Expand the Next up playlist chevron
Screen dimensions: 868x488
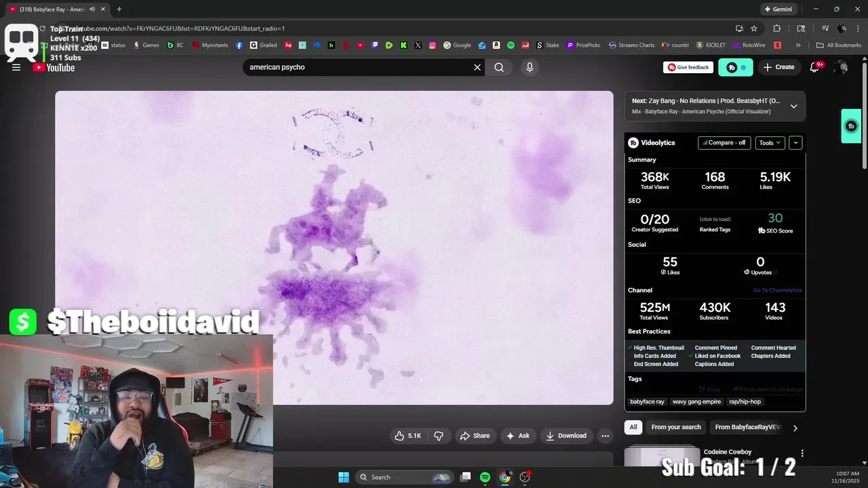tap(793, 106)
